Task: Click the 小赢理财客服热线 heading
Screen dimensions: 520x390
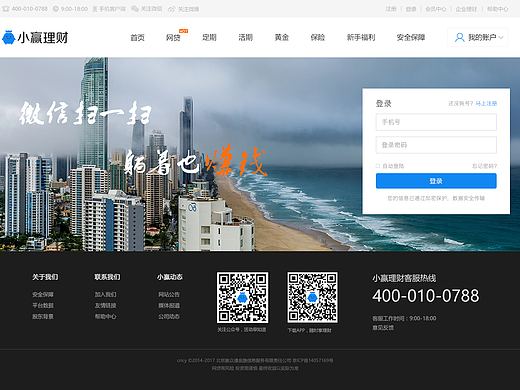Action: pos(404,278)
